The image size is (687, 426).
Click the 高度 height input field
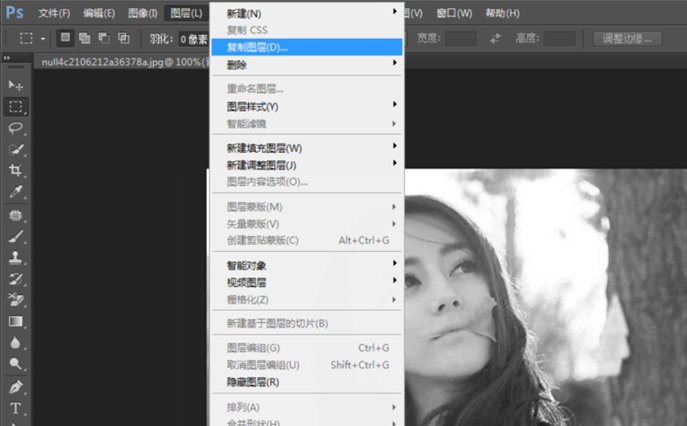[560, 39]
